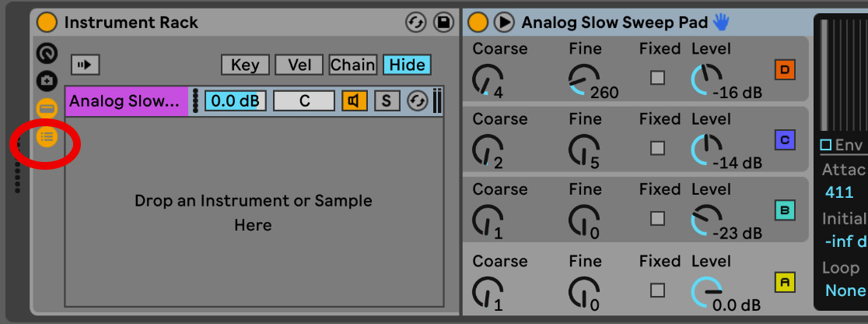Save the Instrument Rack preset with the disk icon
This screenshot has height=324, width=868.
443,22
